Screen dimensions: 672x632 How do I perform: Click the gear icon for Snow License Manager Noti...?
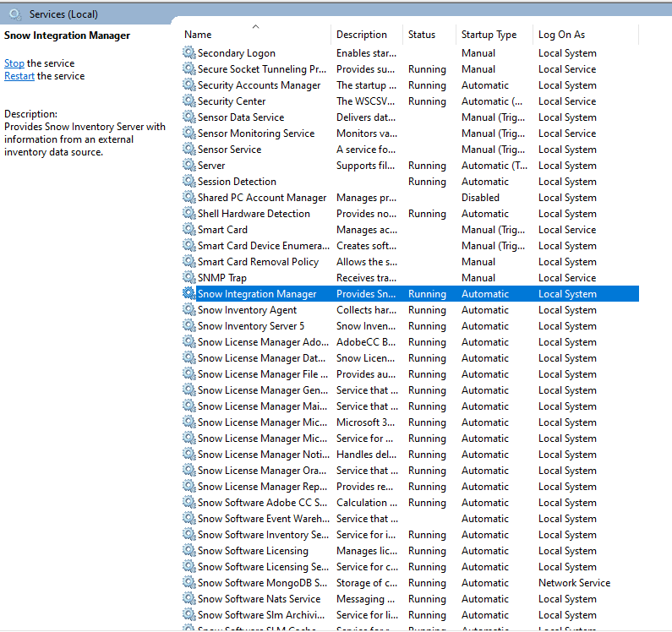189,454
